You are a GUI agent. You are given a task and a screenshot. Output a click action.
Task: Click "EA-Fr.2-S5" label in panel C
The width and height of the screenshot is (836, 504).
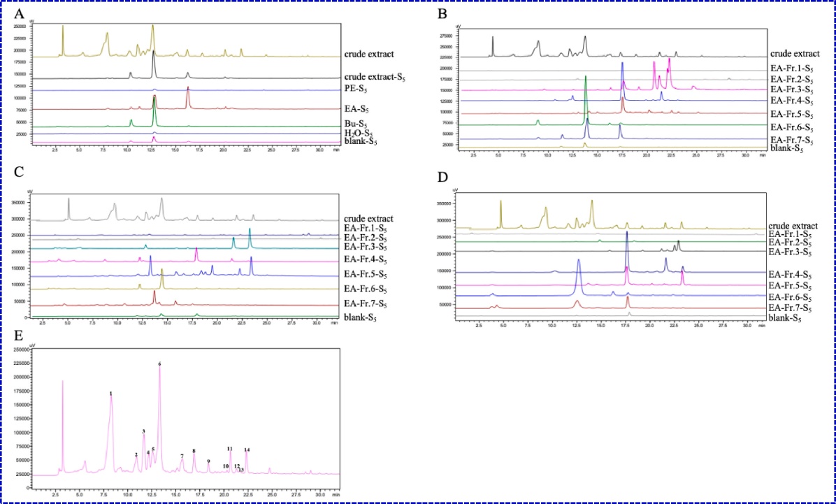(365, 238)
